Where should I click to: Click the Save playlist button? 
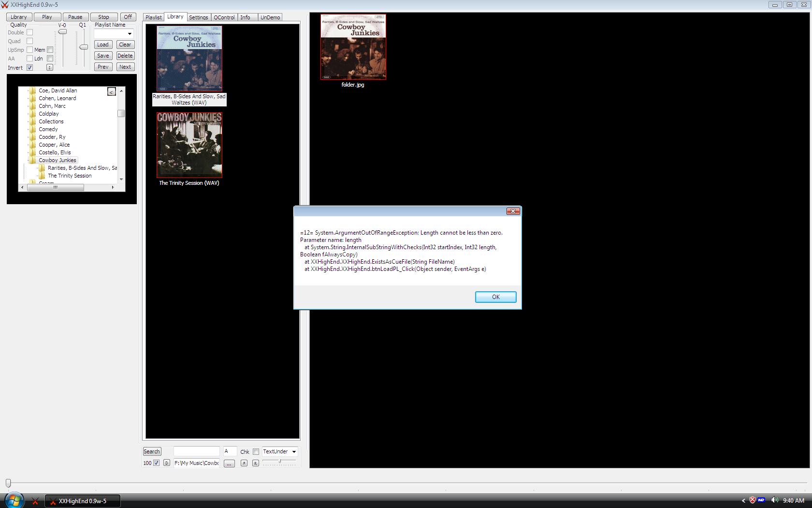point(103,56)
